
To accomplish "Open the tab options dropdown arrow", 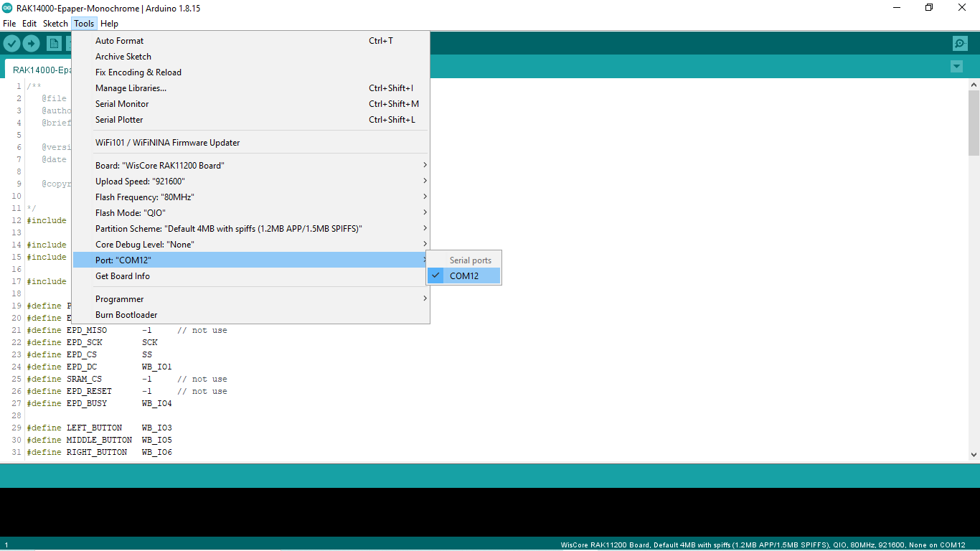I will point(956,67).
